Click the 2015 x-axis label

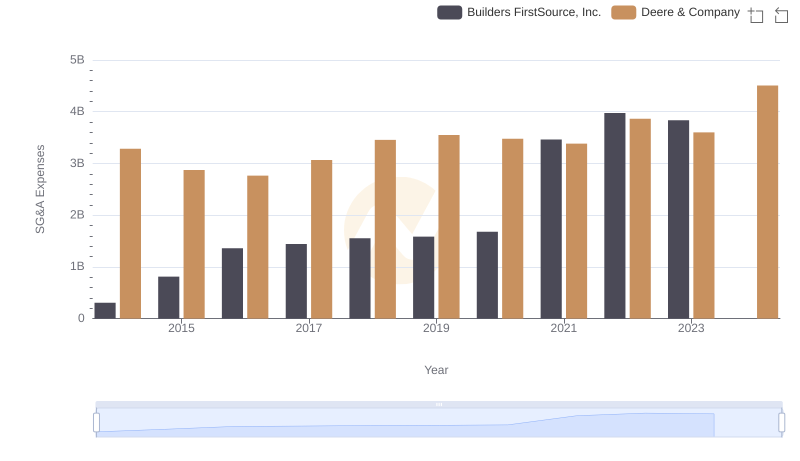point(182,328)
